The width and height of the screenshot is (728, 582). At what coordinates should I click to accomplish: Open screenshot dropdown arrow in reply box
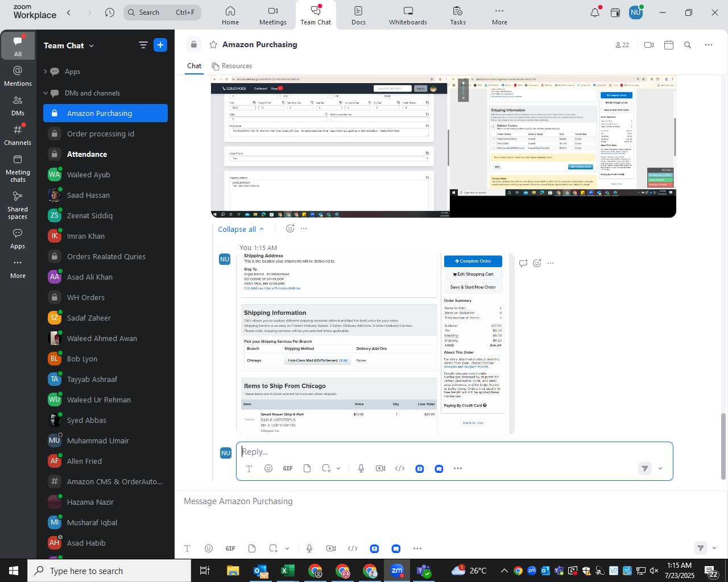(x=338, y=468)
